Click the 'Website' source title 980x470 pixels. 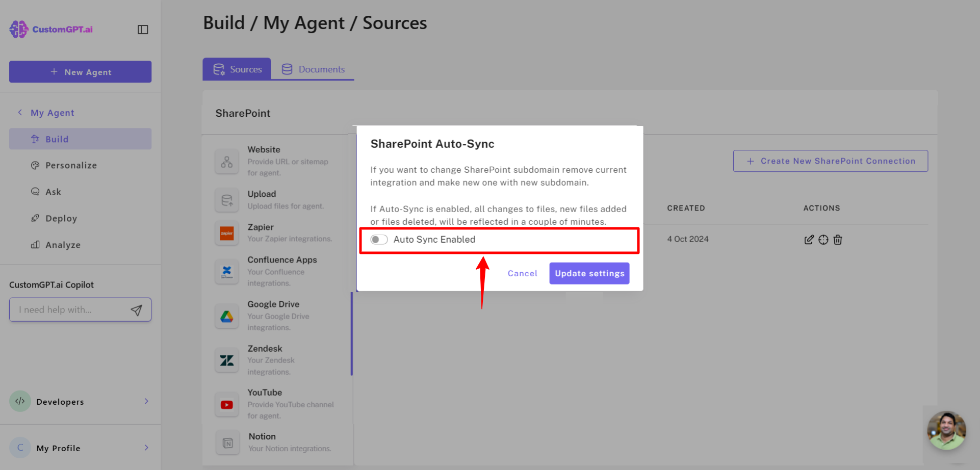[264, 149]
